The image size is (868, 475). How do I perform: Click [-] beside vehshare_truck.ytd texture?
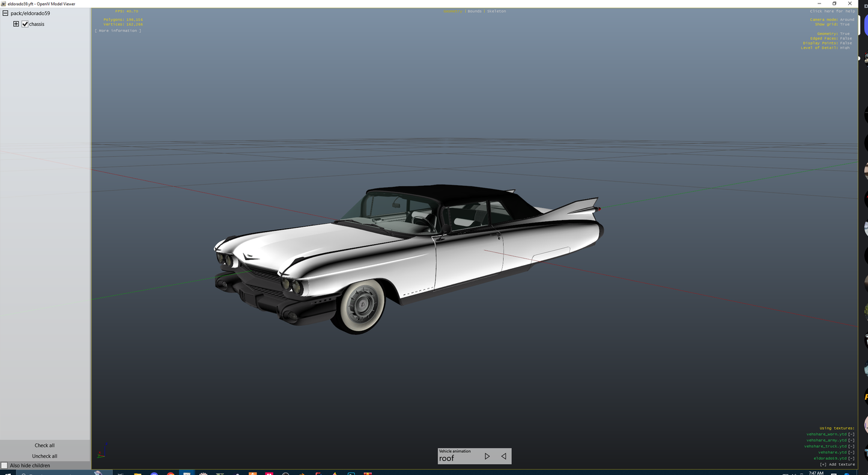[851, 446]
